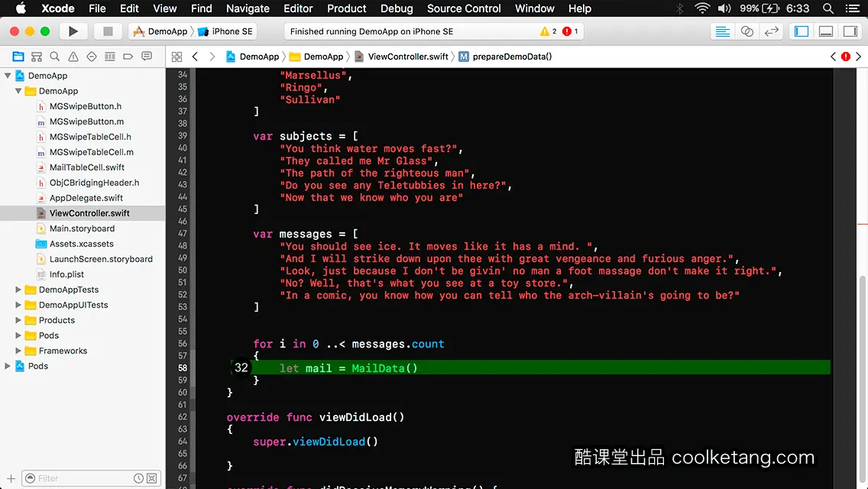868x489 pixels.
Task: Switch to Assistant editor
Action: tap(747, 31)
